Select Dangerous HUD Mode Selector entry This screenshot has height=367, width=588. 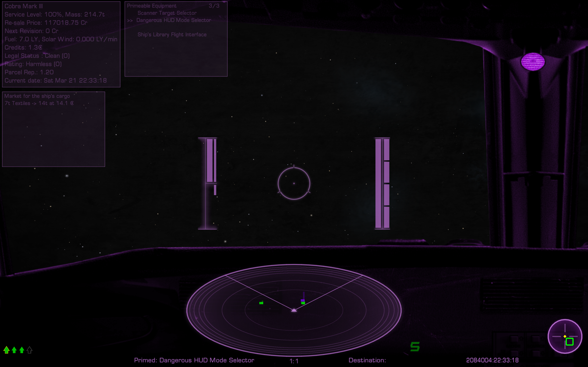[x=174, y=20]
